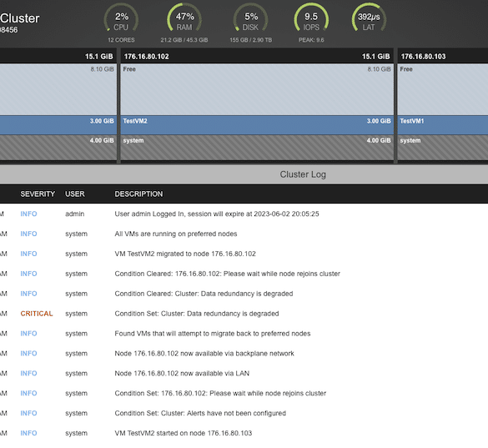Sort log by USER column
Screen dimensions: 488x448
pos(75,194)
